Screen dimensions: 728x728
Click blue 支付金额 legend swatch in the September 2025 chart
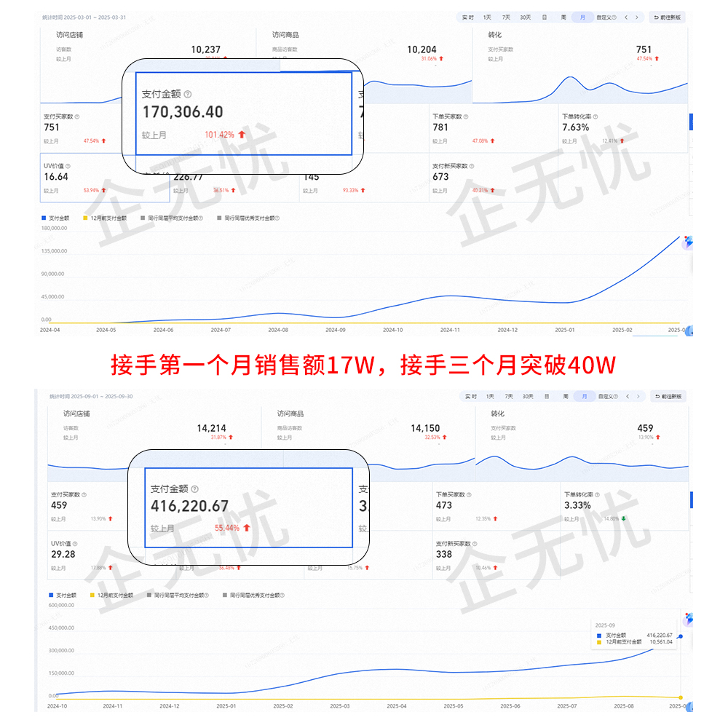click(51, 595)
